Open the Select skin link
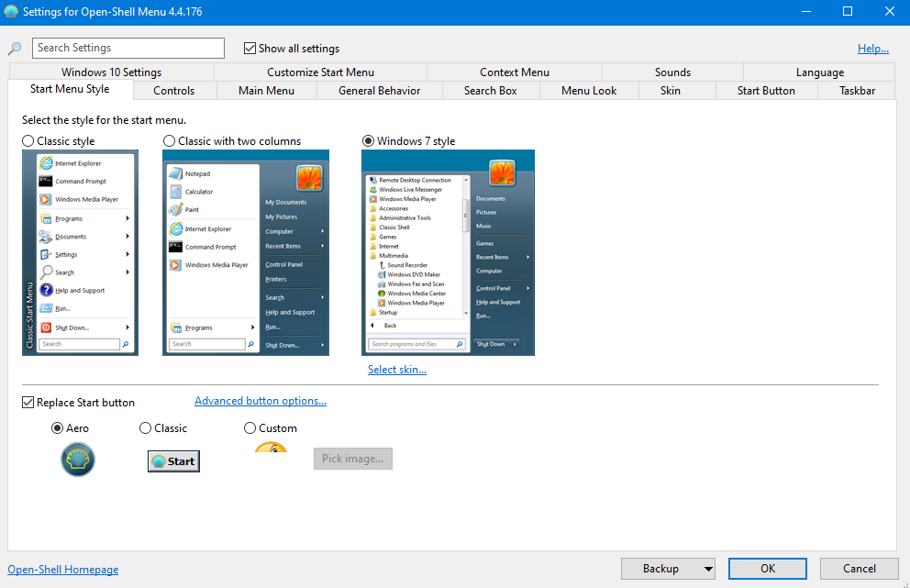 (x=397, y=370)
